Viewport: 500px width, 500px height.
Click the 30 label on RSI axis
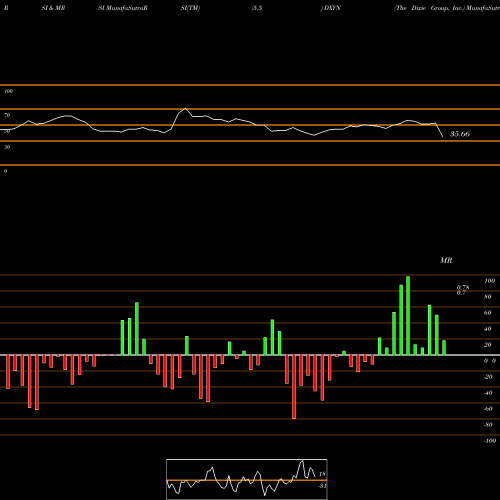click(x=7, y=147)
